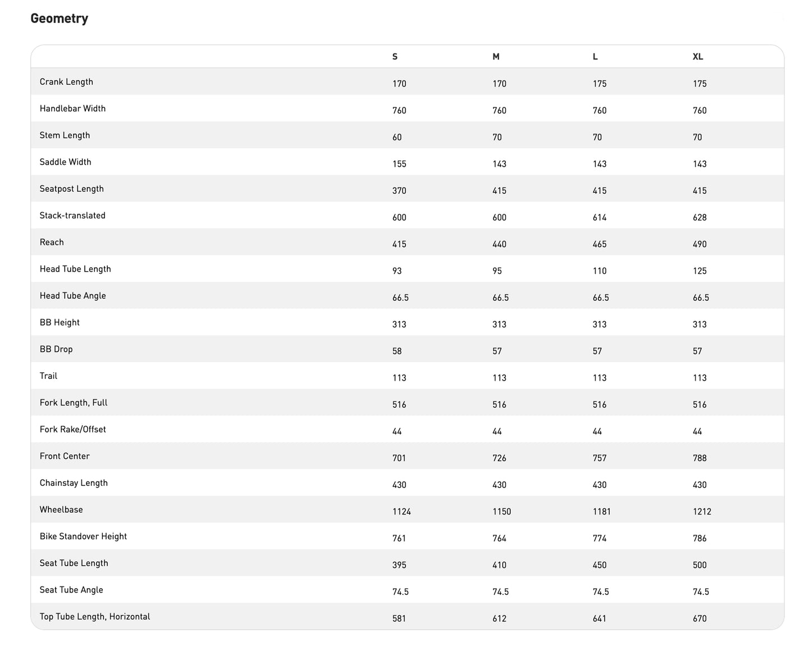Click the Top Tube Length, Horizontal label

[x=95, y=617]
